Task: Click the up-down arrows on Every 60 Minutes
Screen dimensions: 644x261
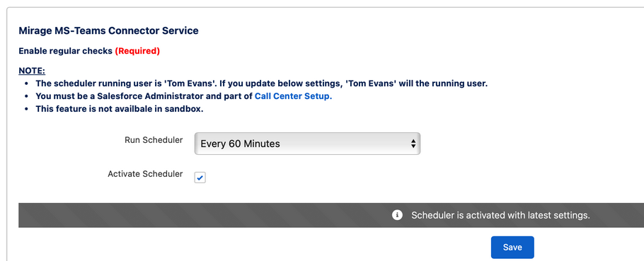Action: 413,144
